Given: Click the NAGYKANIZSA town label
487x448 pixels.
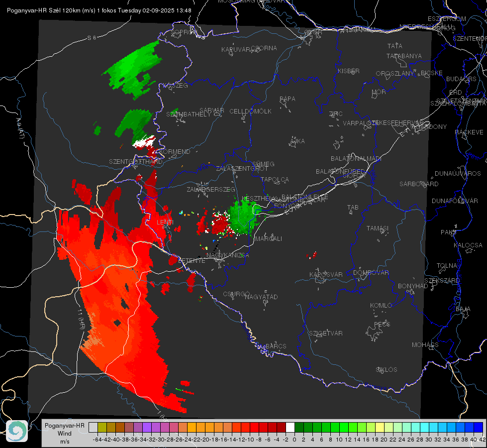Looking at the screenshot, I should point(228,255).
